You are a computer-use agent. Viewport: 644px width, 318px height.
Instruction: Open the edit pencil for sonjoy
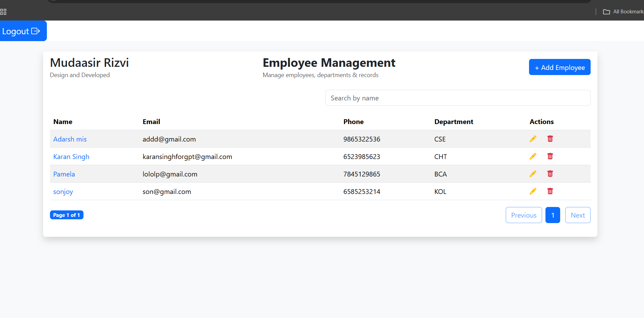pyautogui.click(x=533, y=191)
